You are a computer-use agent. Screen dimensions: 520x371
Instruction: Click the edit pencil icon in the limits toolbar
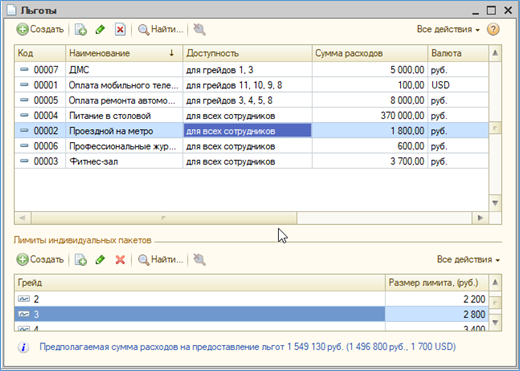pyautogui.click(x=100, y=259)
